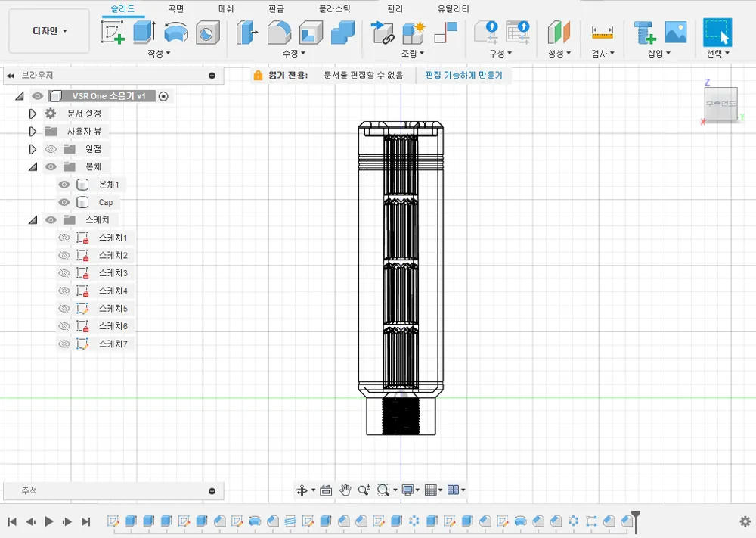Collapse the 스케치 folder
756x538 pixels.
click(33, 220)
